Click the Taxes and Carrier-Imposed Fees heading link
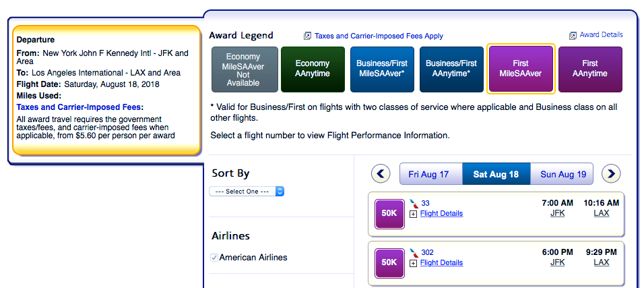The height and width of the screenshot is (288, 644). (x=80, y=107)
